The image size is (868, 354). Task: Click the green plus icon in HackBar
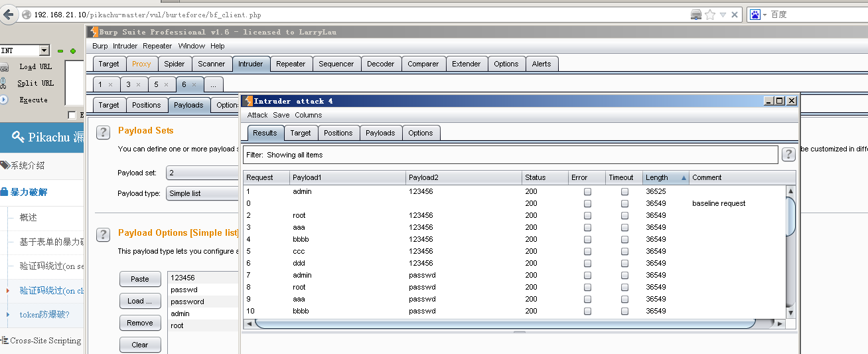coord(72,51)
